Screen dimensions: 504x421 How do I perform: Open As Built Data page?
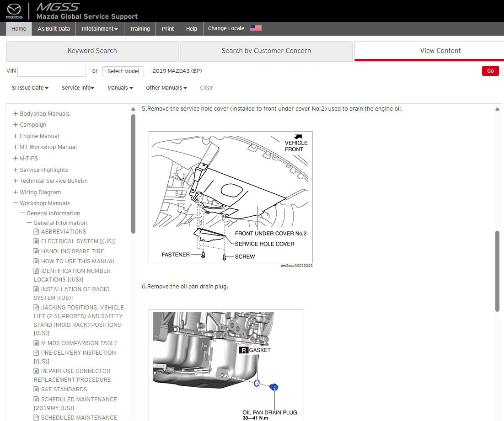pos(54,29)
